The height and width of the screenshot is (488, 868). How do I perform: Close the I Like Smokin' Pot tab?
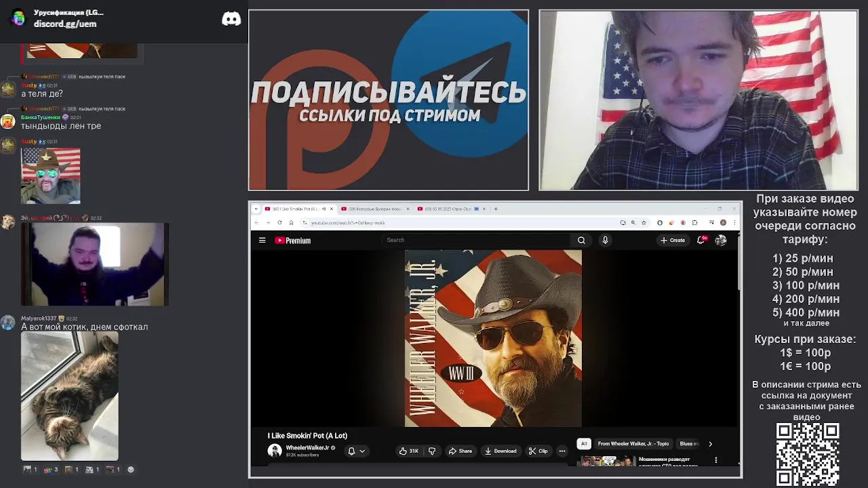coord(332,209)
